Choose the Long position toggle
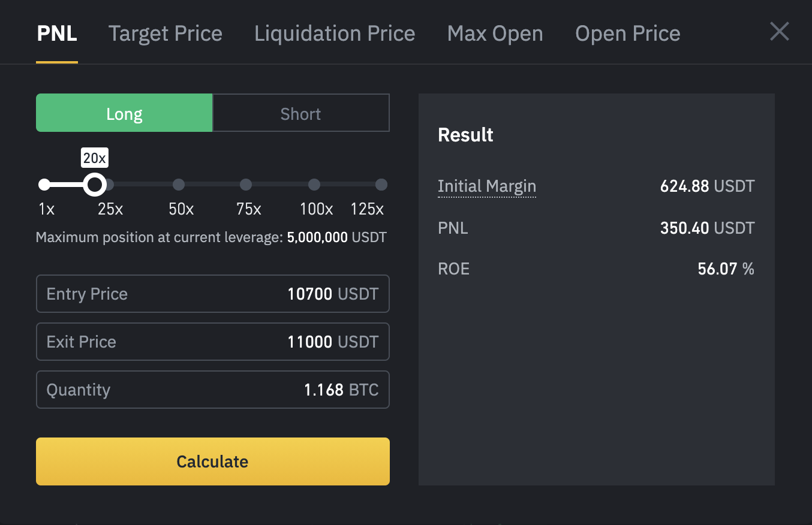Image resolution: width=812 pixels, height=525 pixels. [124, 113]
